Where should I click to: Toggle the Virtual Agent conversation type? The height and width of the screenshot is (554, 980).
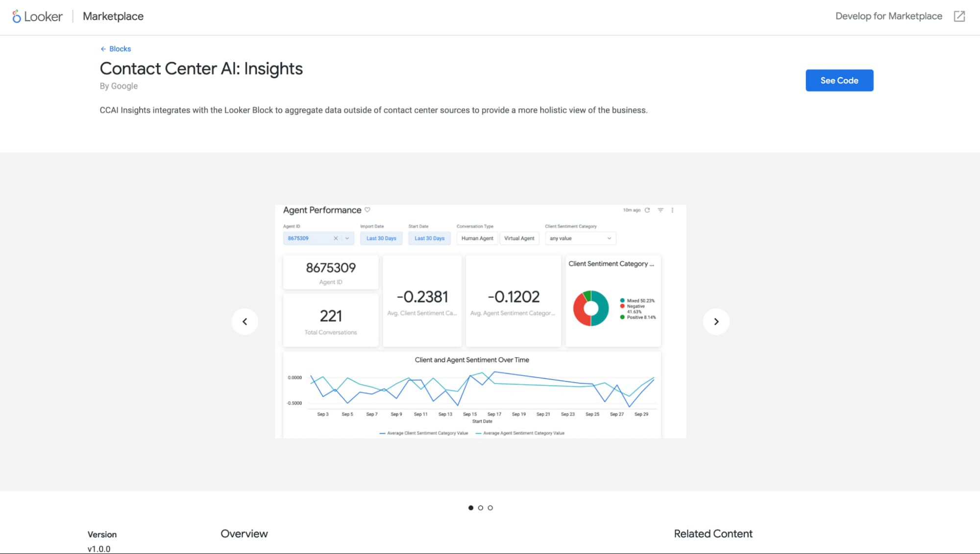click(519, 239)
